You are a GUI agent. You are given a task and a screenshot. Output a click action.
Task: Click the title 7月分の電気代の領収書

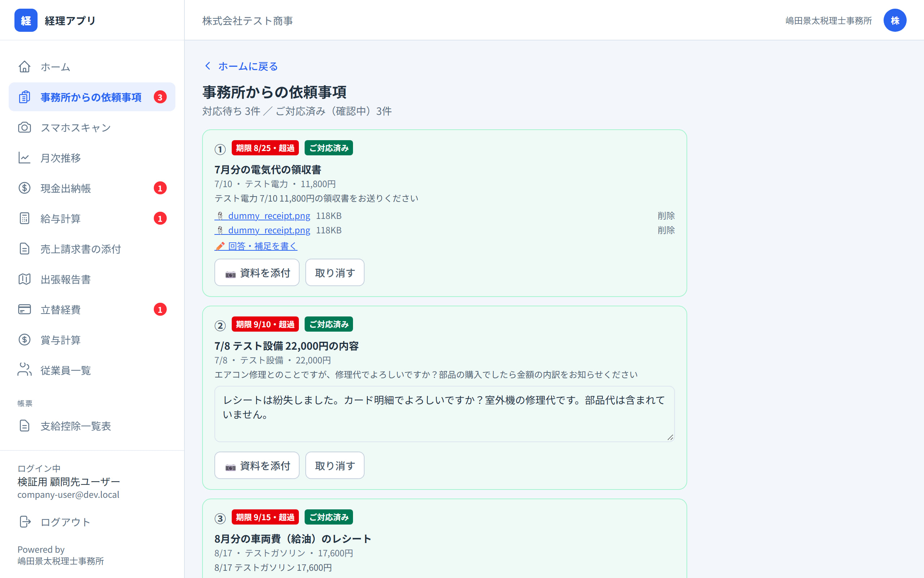pyautogui.click(x=268, y=170)
